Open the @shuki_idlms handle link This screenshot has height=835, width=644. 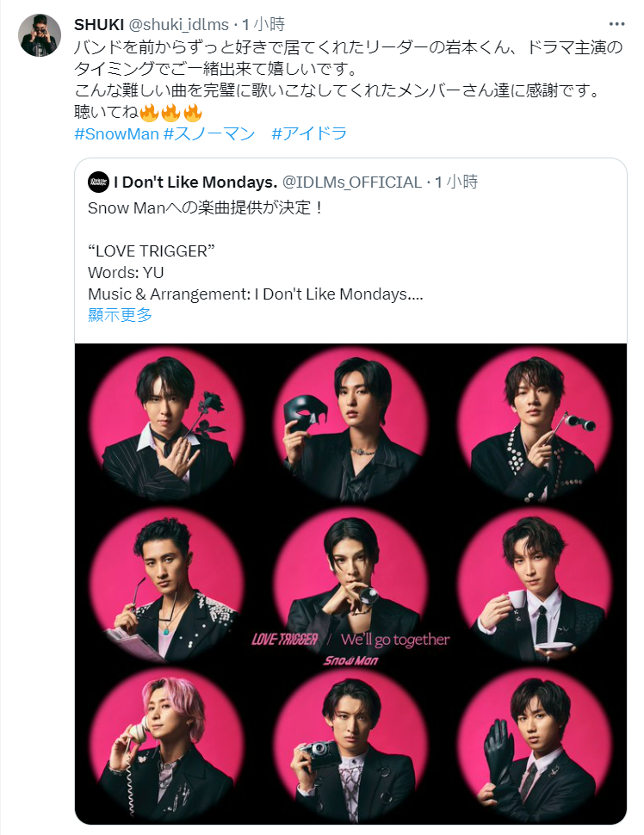(178, 24)
